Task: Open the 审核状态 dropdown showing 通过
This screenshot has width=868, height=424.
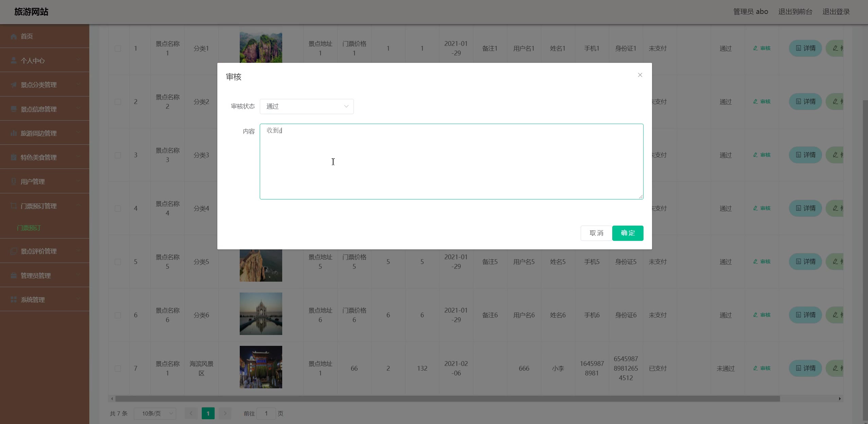Action: 306,106
